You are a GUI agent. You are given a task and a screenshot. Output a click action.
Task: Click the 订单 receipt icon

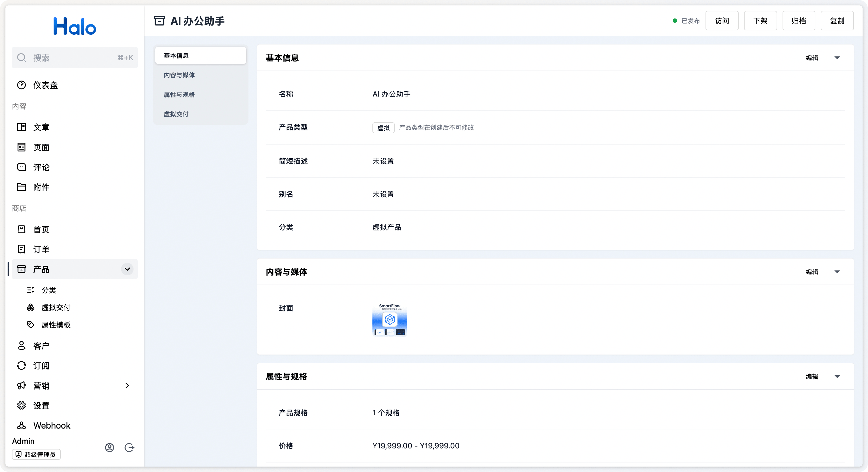(22, 249)
